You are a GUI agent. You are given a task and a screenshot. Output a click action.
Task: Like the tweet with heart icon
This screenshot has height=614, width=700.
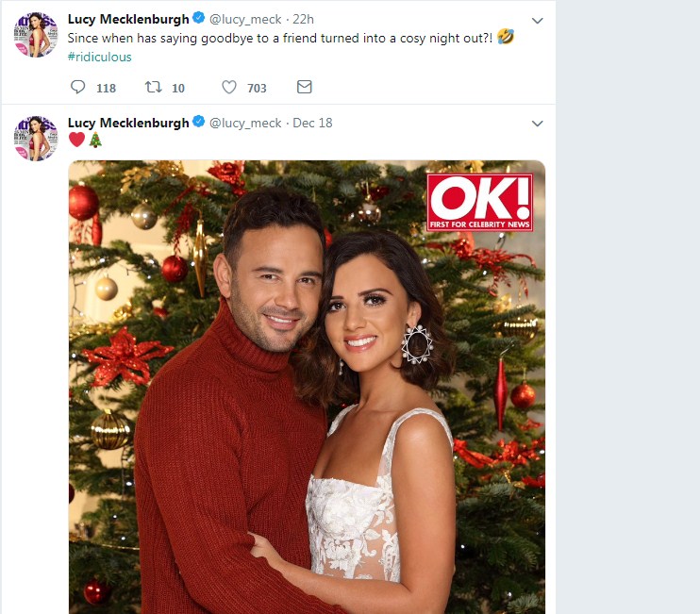point(229,87)
